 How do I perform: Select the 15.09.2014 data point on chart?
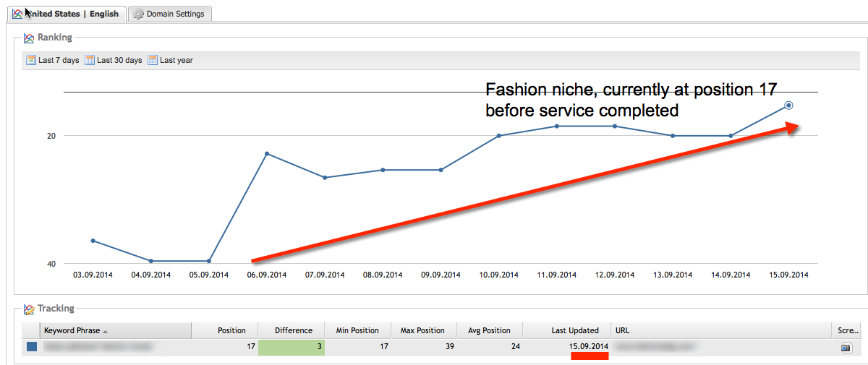tap(788, 106)
